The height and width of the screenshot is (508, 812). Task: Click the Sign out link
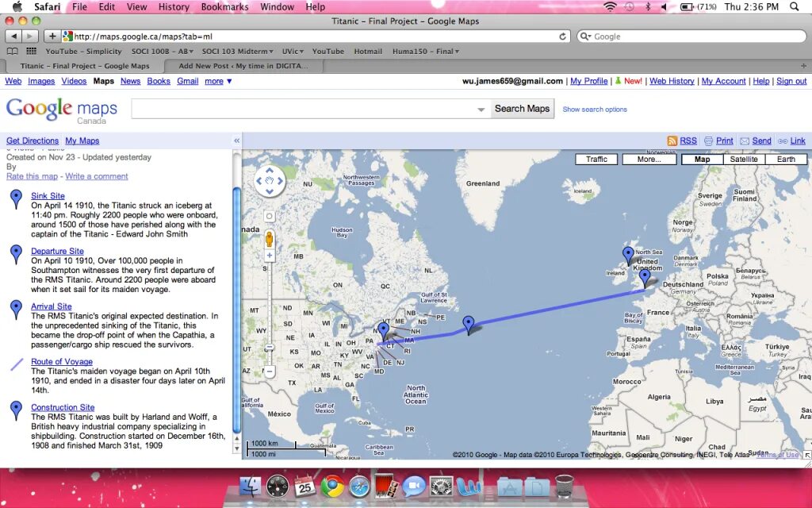(791, 81)
